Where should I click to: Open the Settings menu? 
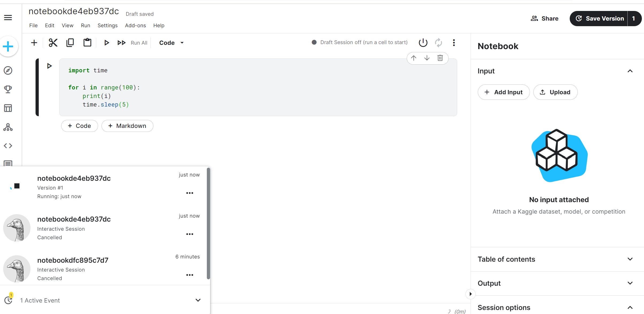pyautogui.click(x=107, y=25)
